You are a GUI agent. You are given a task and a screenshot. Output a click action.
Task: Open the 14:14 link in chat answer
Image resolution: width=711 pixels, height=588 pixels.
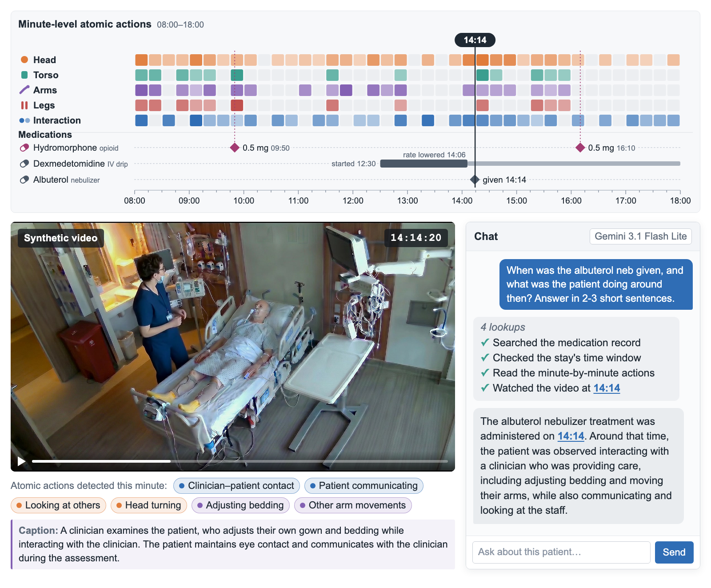click(x=571, y=436)
